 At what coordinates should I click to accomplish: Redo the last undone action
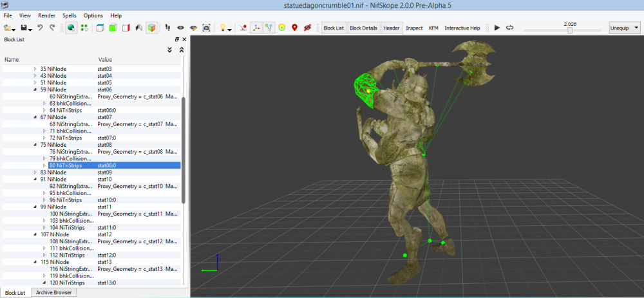(x=52, y=28)
